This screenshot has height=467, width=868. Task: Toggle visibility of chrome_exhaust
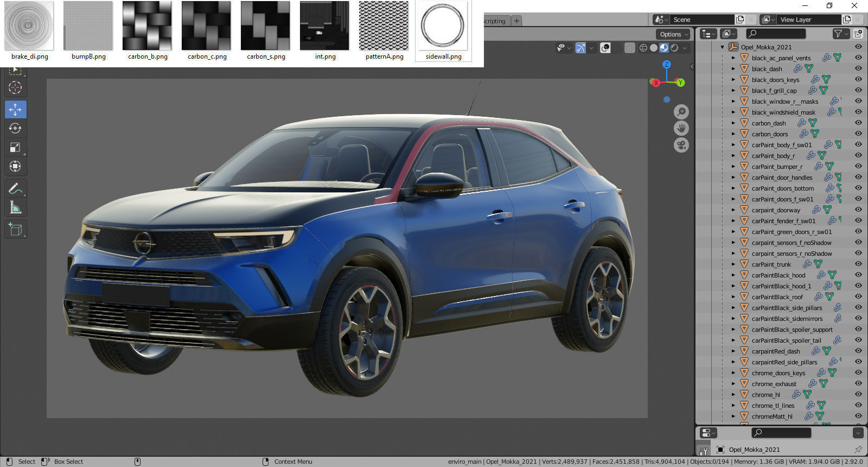858,383
